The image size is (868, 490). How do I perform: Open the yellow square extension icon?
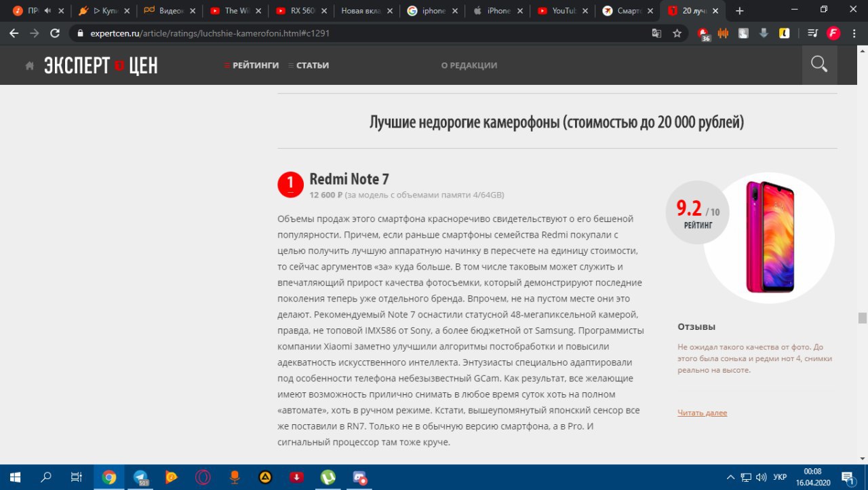coord(784,33)
